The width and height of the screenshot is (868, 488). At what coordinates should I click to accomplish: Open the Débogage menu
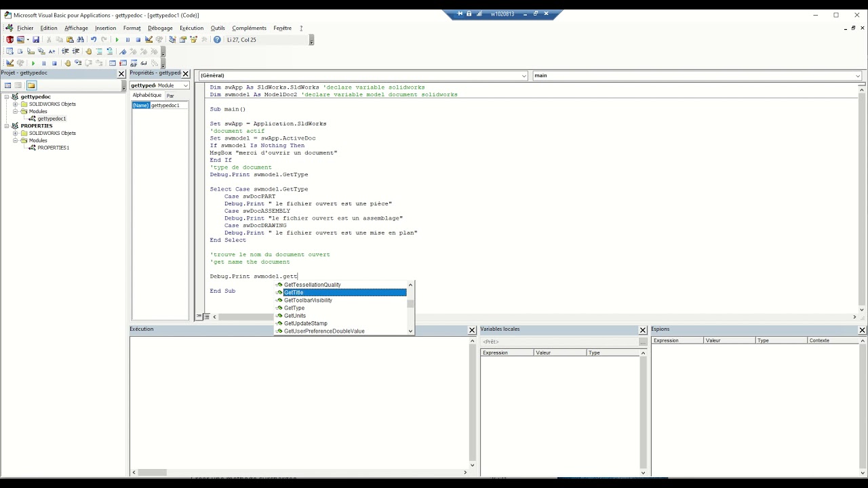coord(160,28)
